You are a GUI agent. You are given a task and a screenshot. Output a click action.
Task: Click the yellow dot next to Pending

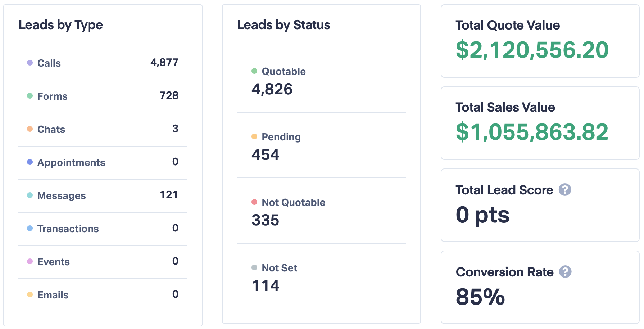click(x=255, y=137)
